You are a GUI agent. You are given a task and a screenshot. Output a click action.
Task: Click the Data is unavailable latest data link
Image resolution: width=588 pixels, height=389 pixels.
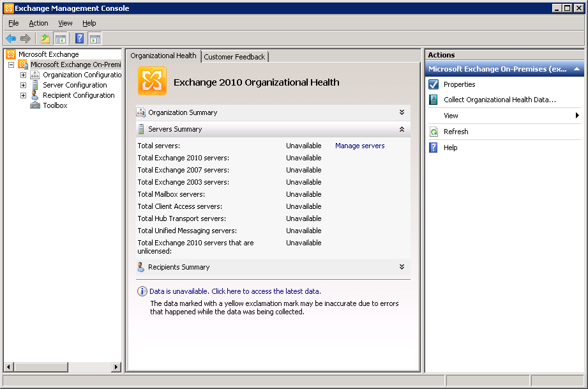point(235,291)
